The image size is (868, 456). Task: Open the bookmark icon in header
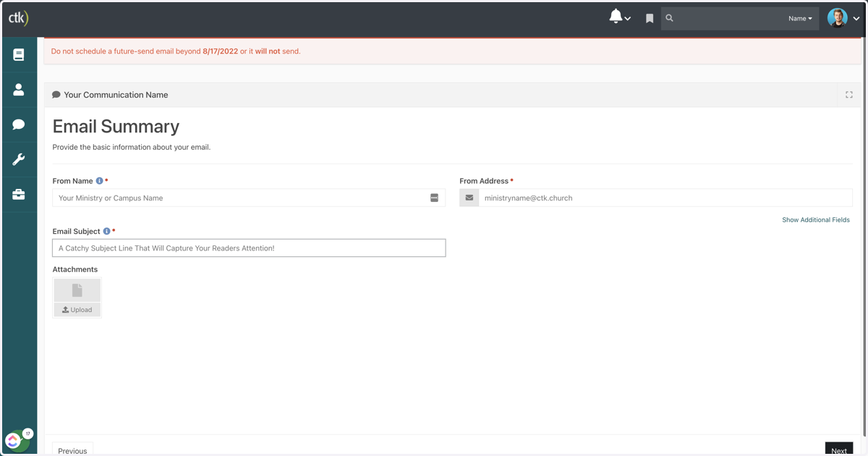click(650, 19)
